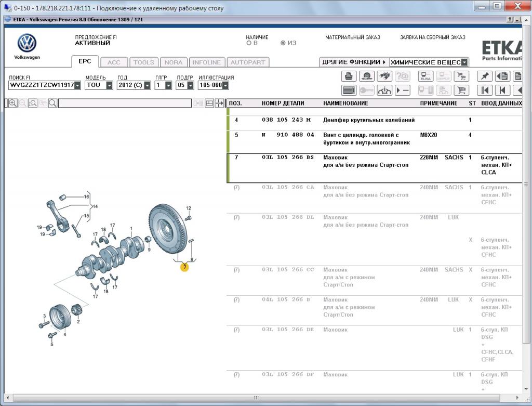Screen dimensions: 532x406
Task: Select the 'В' availability radio button
Action: pos(249,43)
